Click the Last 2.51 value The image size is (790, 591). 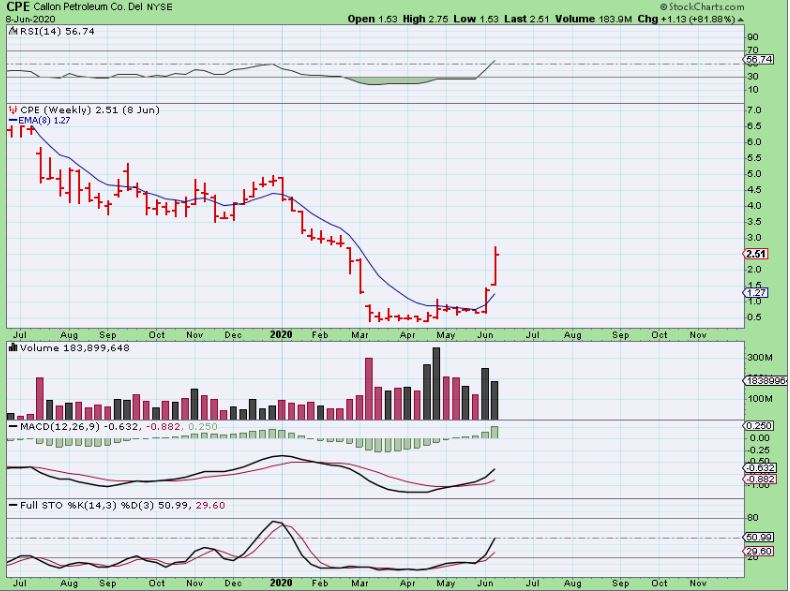pos(526,19)
